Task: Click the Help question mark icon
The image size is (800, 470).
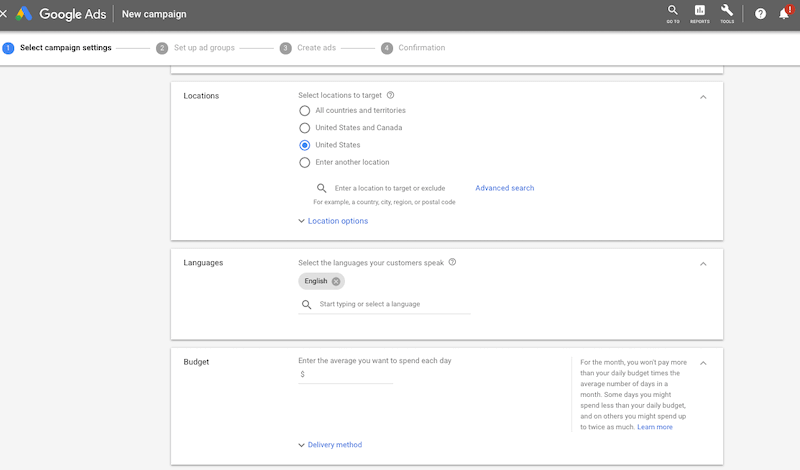Action: point(760,14)
